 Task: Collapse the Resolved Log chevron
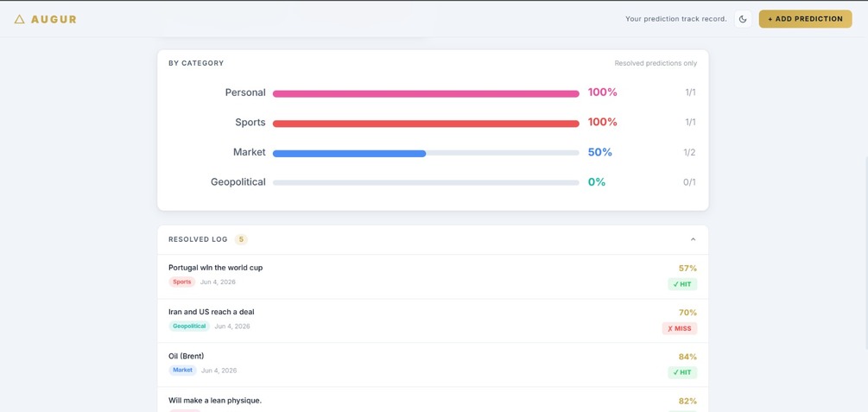point(693,239)
